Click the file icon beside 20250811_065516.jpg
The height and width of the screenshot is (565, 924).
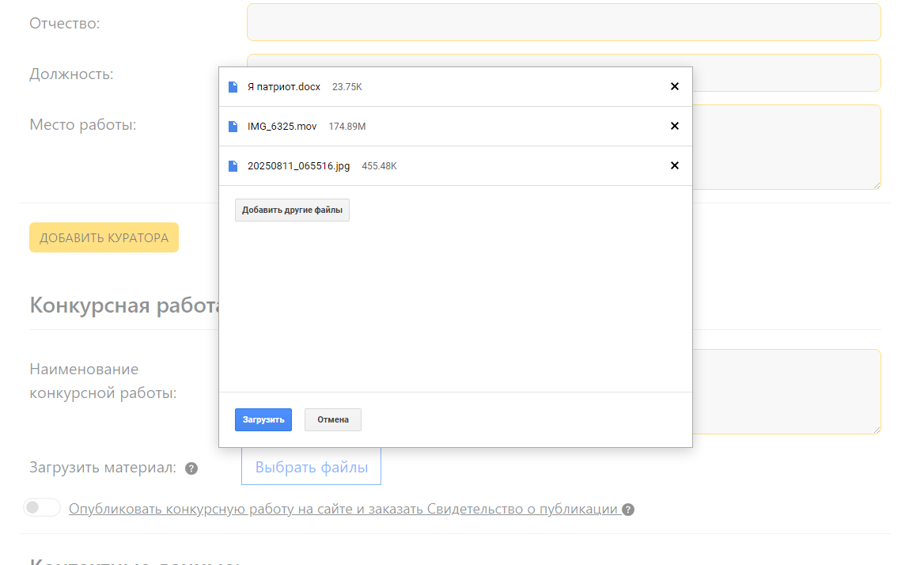(x=233, y=166)
